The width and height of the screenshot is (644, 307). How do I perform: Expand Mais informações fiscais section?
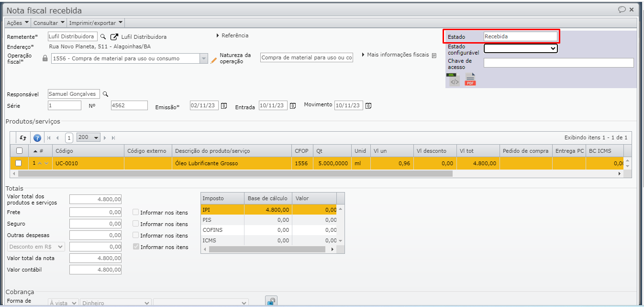[396, 55]
